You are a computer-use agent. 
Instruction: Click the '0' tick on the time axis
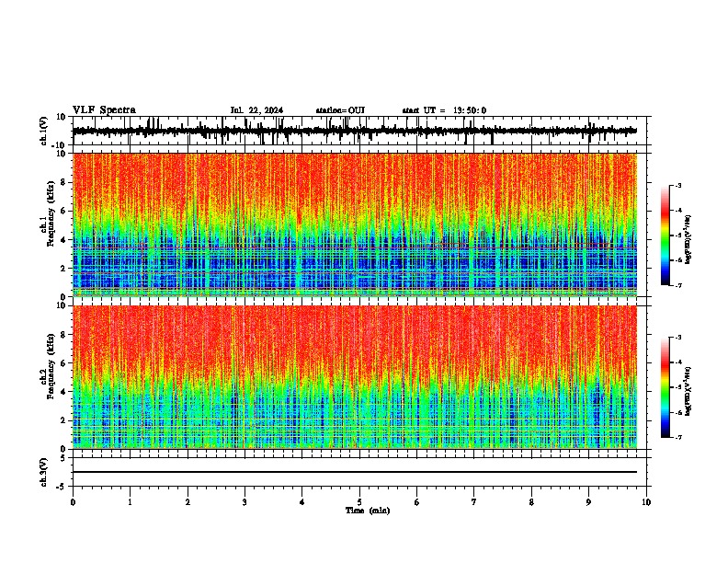(x=73, y=502)
